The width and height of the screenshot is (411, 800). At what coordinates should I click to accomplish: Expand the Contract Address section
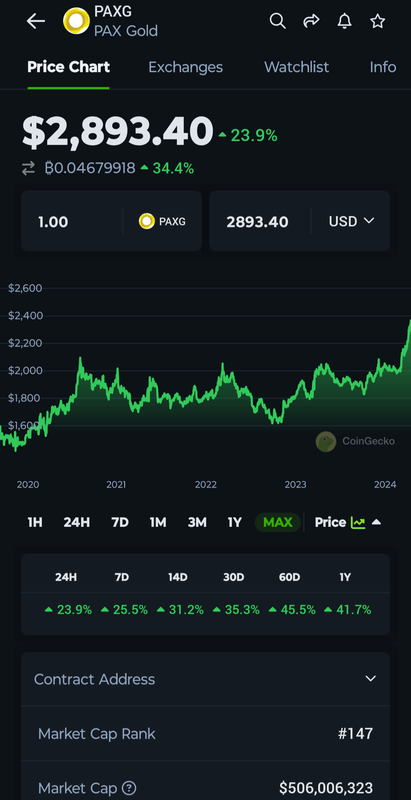click(x=206, y=679)
